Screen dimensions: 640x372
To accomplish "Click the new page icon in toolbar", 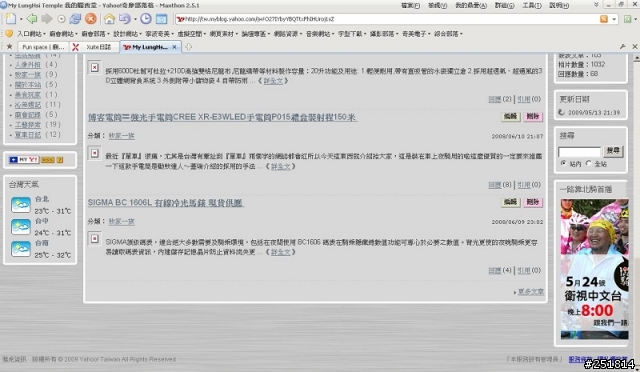I will pyautogui.click(x=11, y=19).
